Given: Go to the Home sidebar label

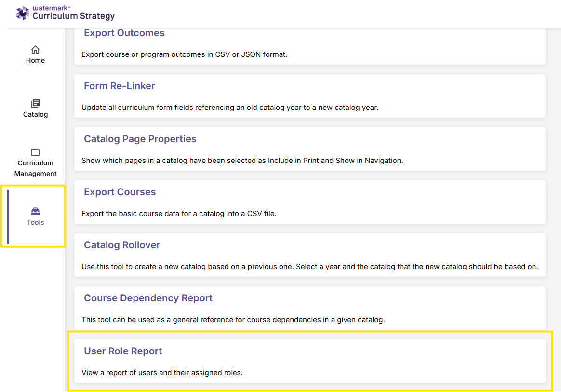Looking at the screenshot, I should pyautogui.click(x=35, y=60).
